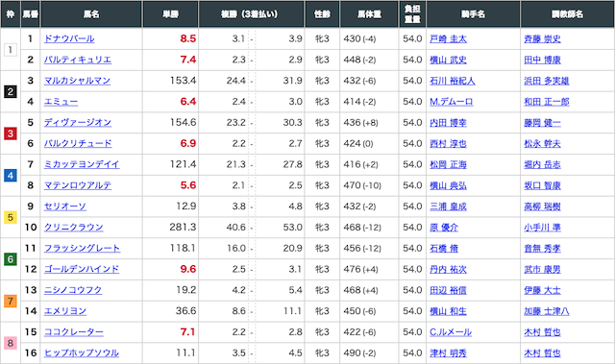Open trainer link 浜田 多実雄

(547, 81)
